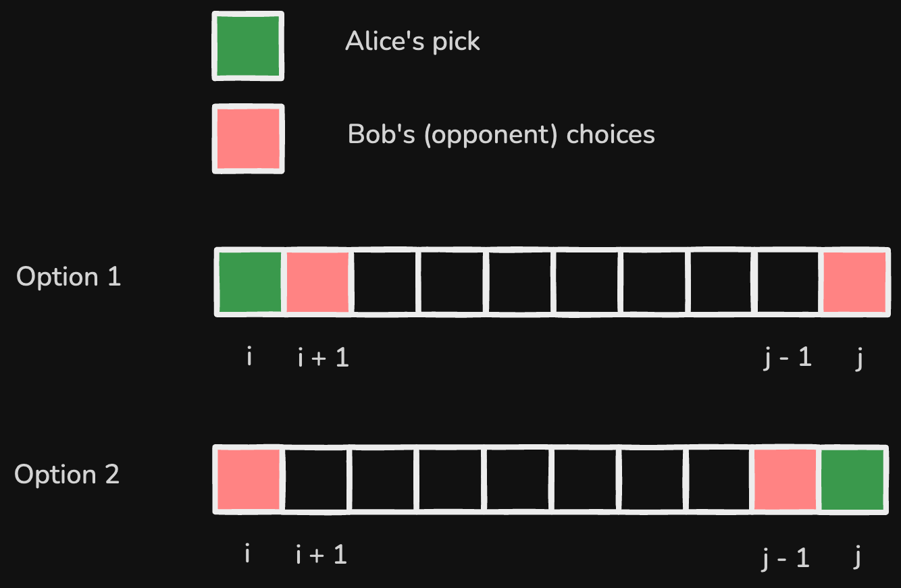Click the pink Bob's choices legend swatch

[248, 138]
